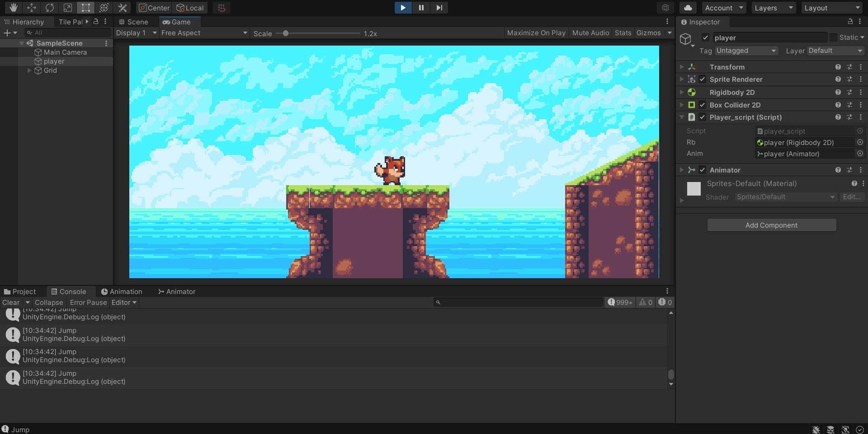This screenshot has width=868, height=434.
Task: Open the Unity cloud services panel
Action: coord(687,8)
